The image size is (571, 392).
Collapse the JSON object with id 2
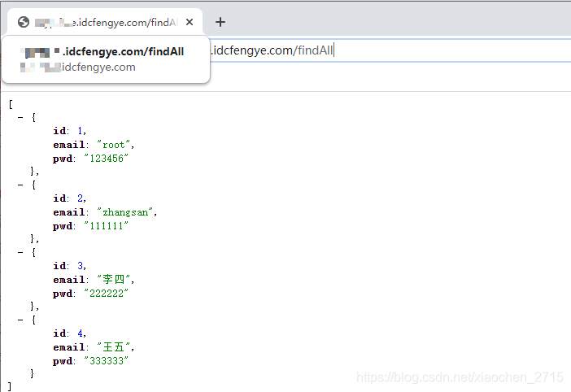point(20,185)
